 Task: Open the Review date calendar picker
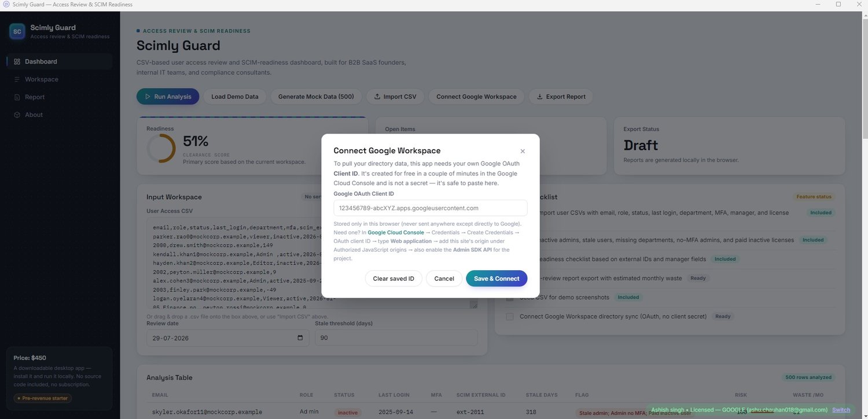300,338
